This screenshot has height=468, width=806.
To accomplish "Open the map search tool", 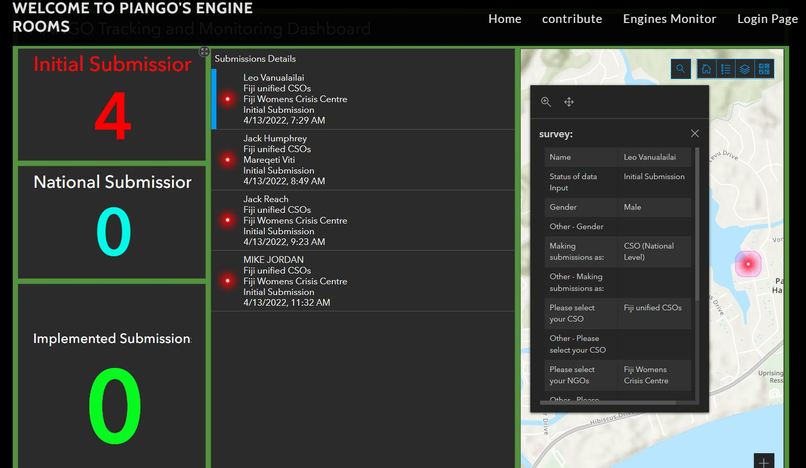I will [x=681, y=69].
